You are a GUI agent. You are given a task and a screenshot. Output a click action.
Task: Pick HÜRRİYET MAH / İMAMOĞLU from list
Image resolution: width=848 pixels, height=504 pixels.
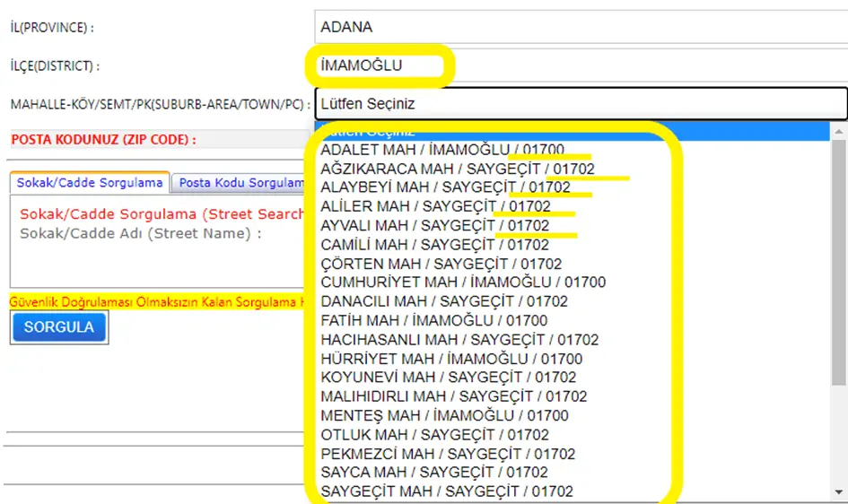coord(451,359)
